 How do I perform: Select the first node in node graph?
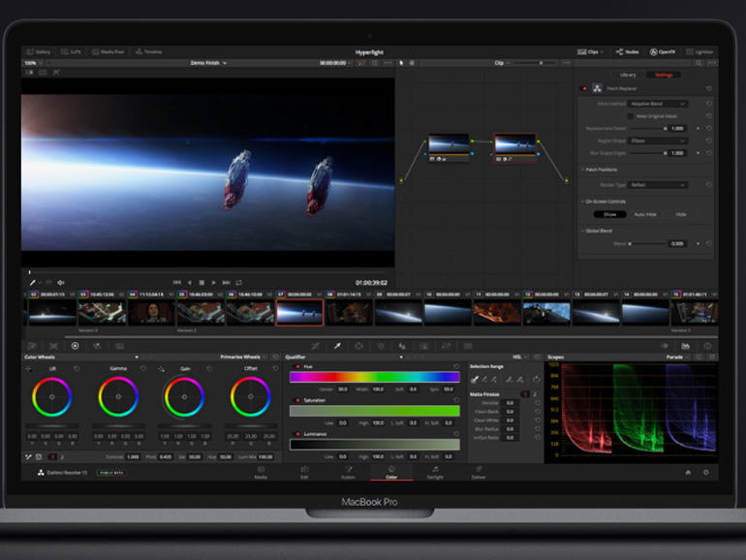coord(449,147)
